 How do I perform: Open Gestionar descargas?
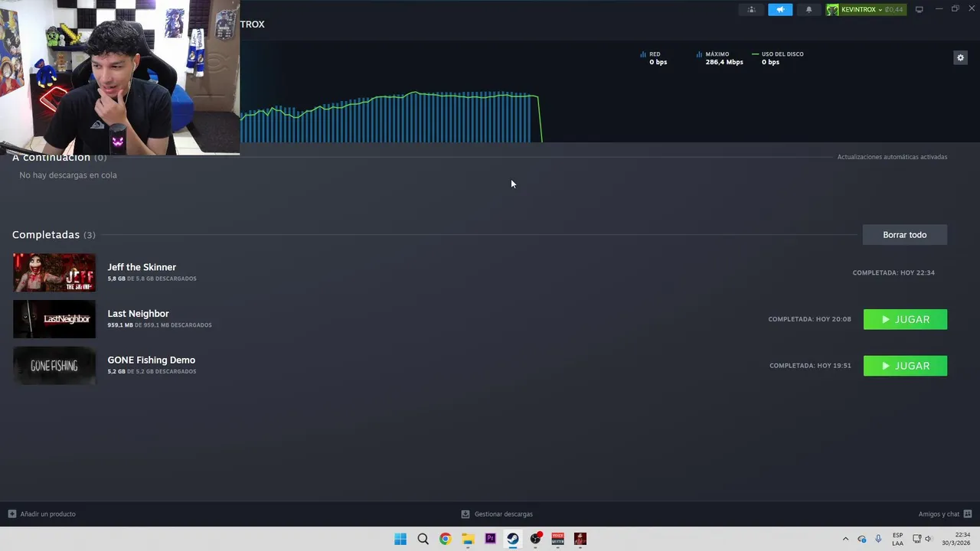point(497,514)
